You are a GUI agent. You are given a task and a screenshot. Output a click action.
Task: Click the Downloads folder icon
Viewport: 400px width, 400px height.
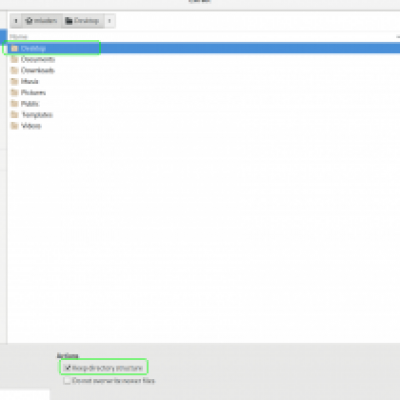tap(14, 70)
